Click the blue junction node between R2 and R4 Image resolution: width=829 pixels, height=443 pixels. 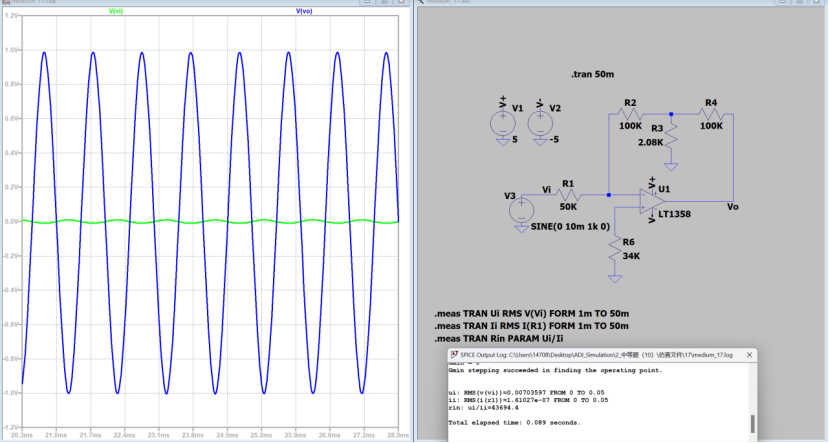[671, 114]
